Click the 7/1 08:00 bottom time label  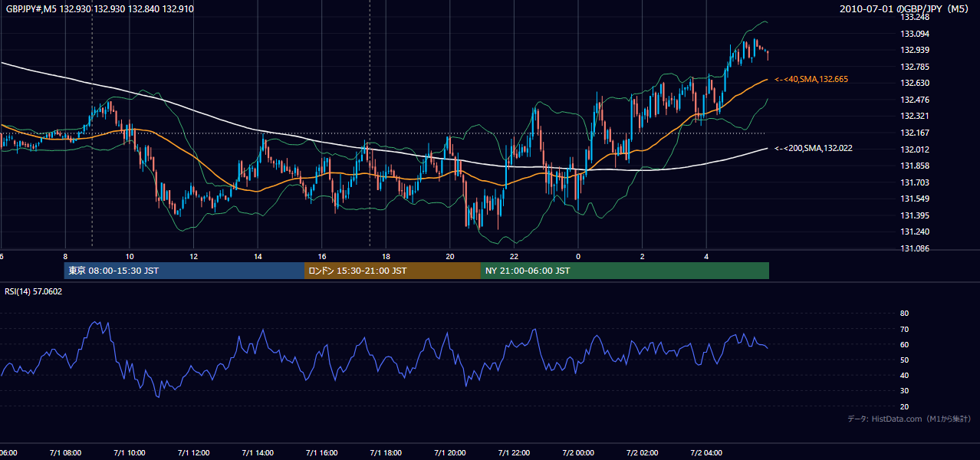pyautogui.click(x=64, y=453)
